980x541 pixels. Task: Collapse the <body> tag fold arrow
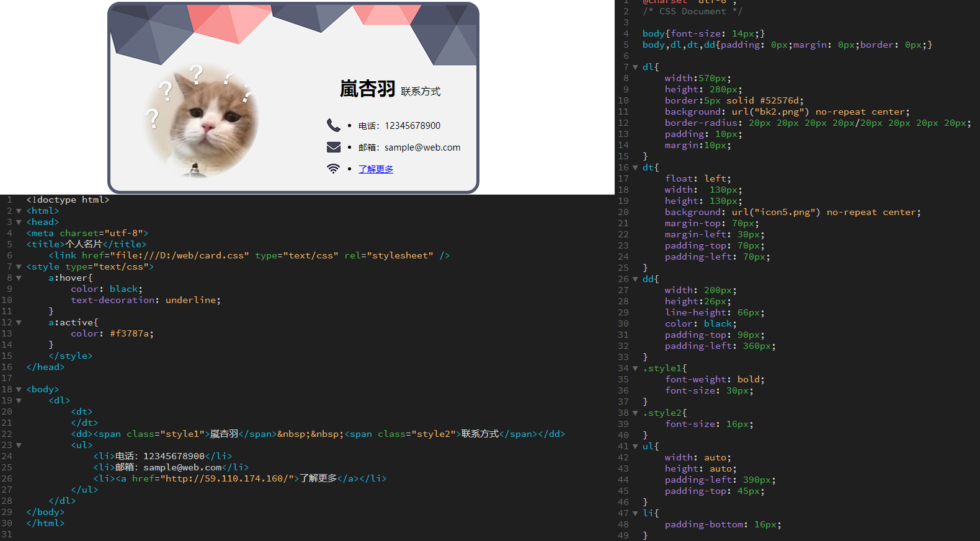[19, 390]
